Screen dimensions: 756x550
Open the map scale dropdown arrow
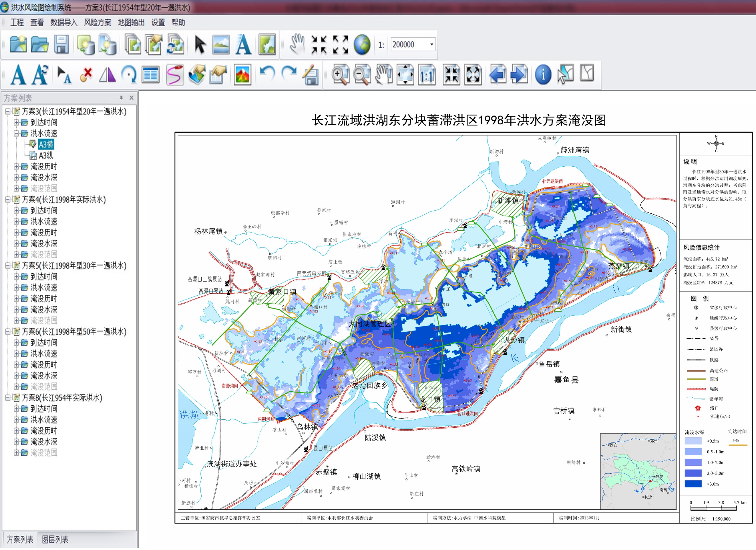tap(432, 44)
